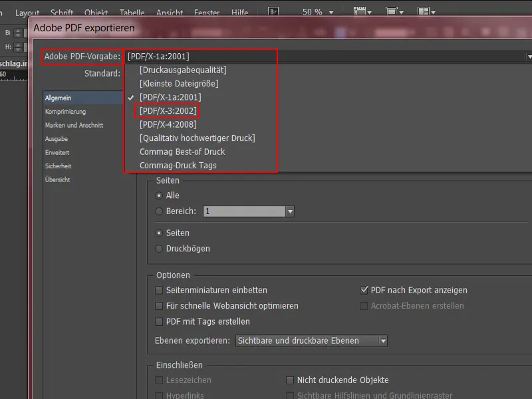
Task: Select the Bereich radio button
Action: 159,211
